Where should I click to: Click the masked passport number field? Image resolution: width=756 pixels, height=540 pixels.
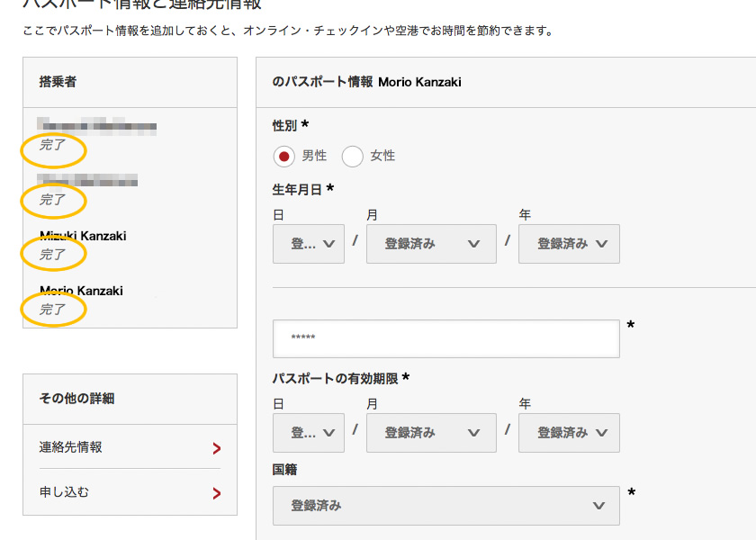tap(446, 339)
